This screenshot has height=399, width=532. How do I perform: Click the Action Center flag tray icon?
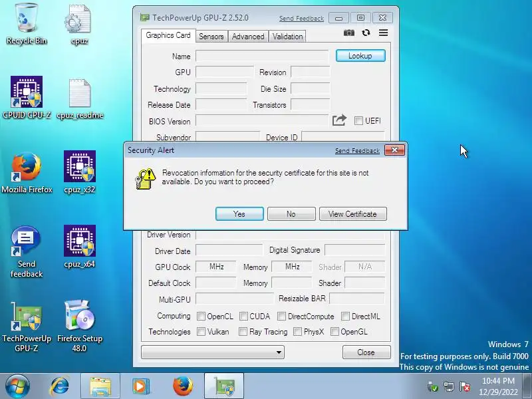(x=465, y=386)
